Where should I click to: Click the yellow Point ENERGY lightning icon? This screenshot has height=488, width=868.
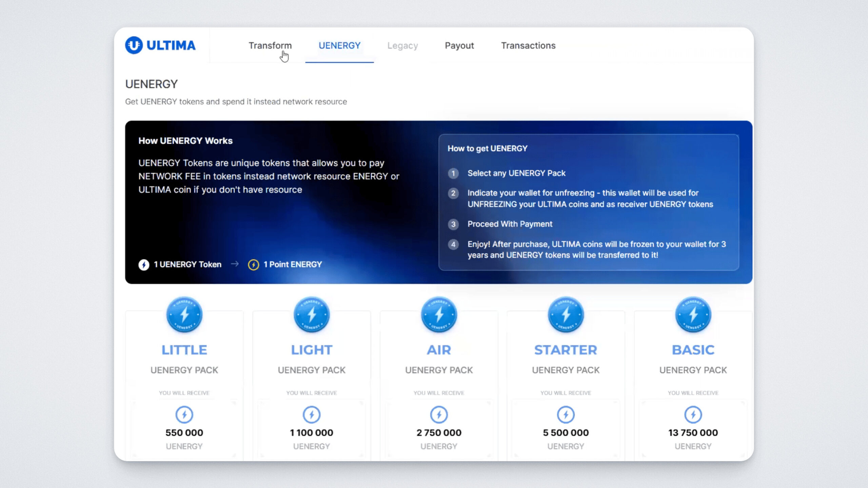pos(253,265)
